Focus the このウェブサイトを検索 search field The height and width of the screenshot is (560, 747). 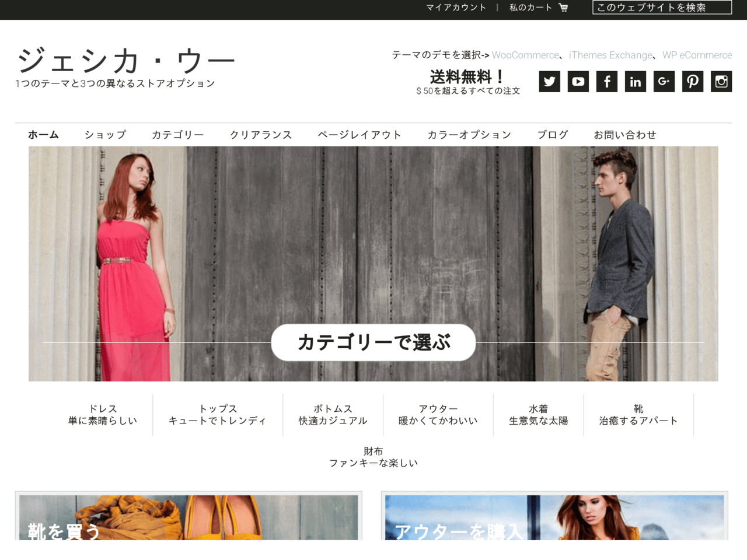(x=662, y=7)
